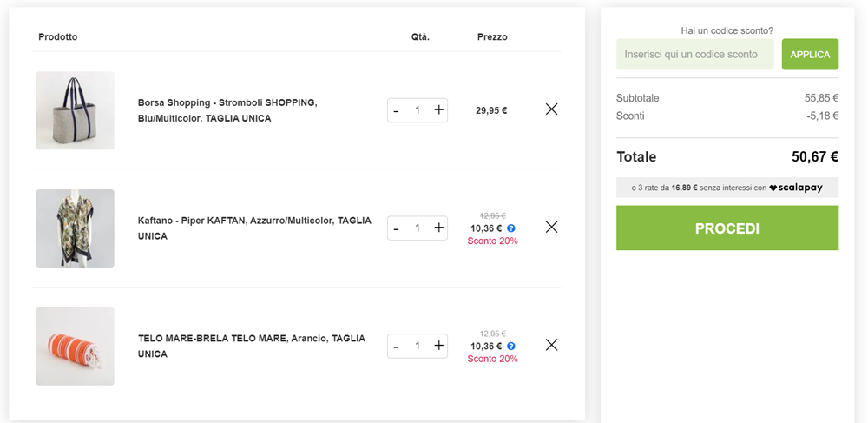Open the Borsa Shopping bag thumbnail

[76, 110]
